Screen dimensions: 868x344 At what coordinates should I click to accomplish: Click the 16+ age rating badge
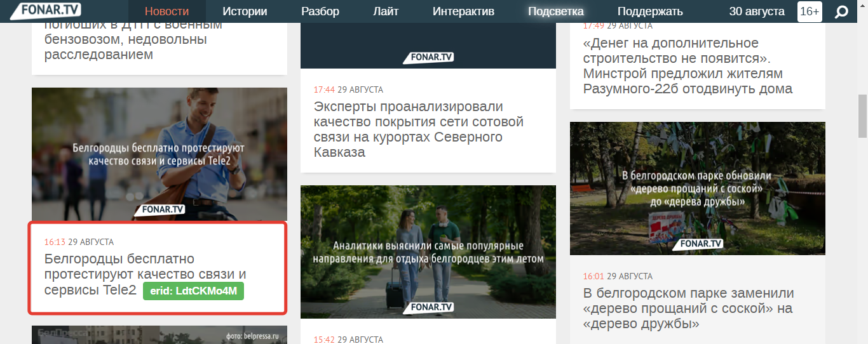[810, 11]
